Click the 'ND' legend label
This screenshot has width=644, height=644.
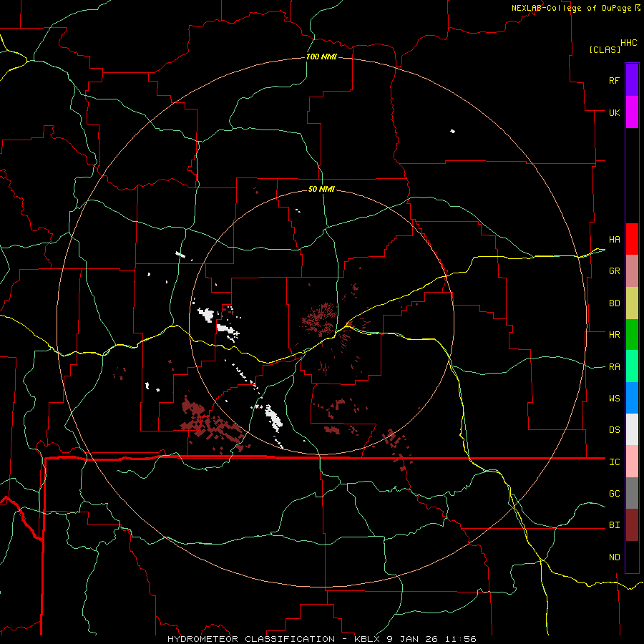click(615, 557)
